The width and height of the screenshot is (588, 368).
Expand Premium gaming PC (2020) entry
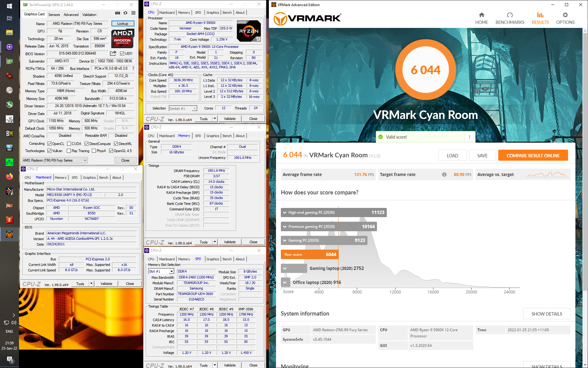329,227
